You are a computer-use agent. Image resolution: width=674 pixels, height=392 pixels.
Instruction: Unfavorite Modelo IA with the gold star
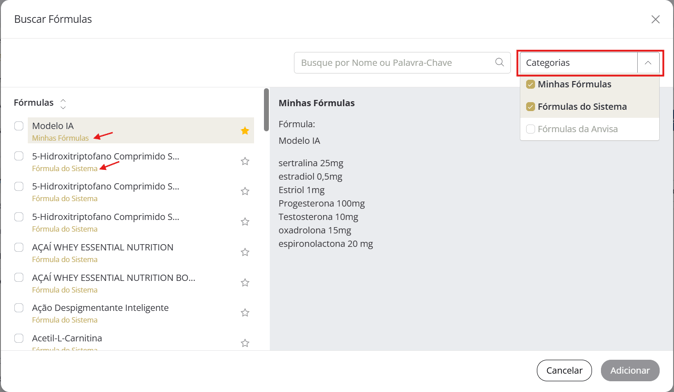point(245,131)
